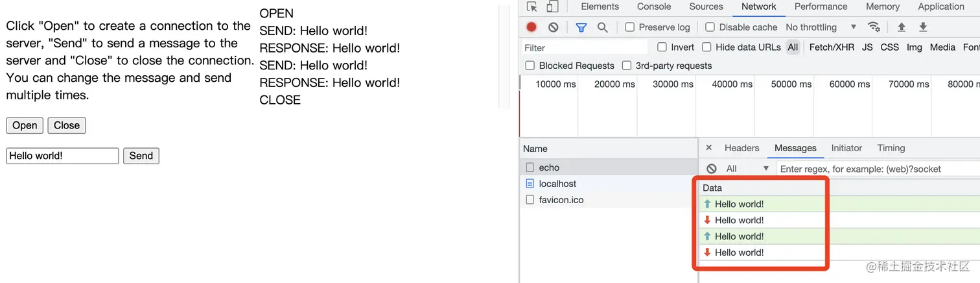The width and height of the screenshot is (980, 283).
Task: Filter requests by Media type
Action: [942, 47]
